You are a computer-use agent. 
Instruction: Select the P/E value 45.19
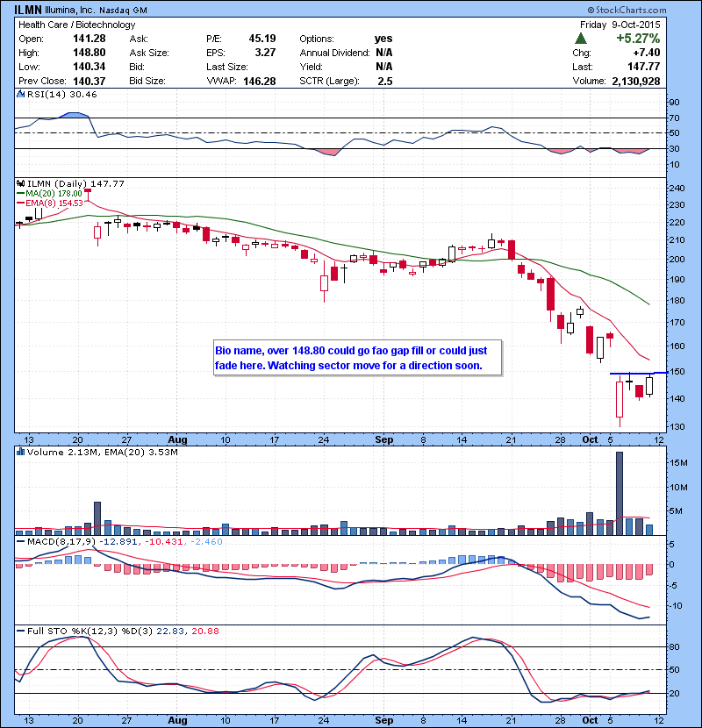click(x=262, y=39)
